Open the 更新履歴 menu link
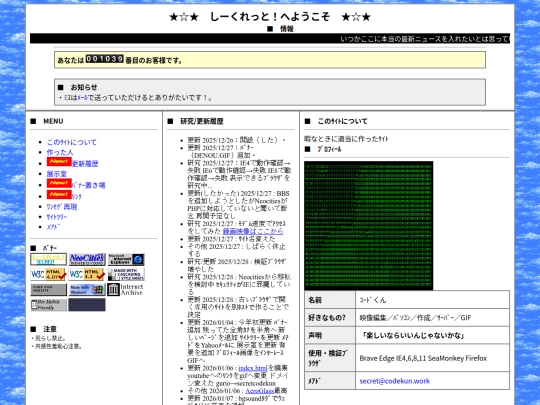Image resolution: width=540 pixels, height=405 pixels. coord(85,164)
